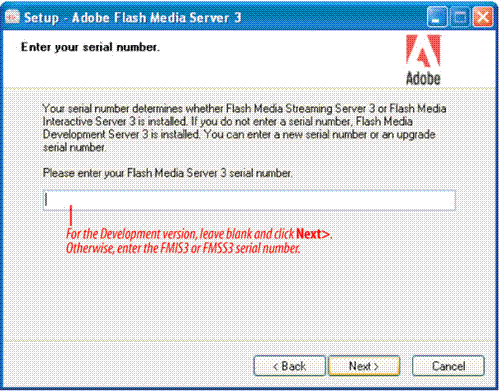Click the Setup installer icon in the title bar
Screen dimensions: 500x391
tap(12, 17)
